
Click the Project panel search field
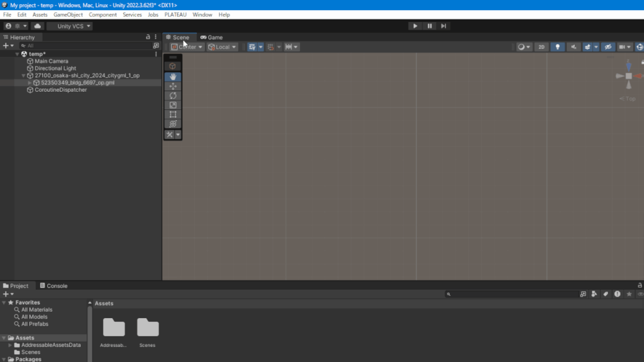513,294
